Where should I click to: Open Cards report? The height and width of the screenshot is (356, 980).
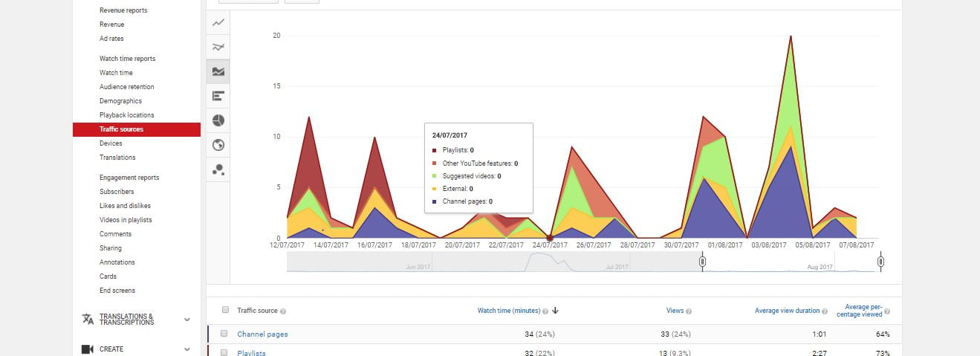click(108, 276)
